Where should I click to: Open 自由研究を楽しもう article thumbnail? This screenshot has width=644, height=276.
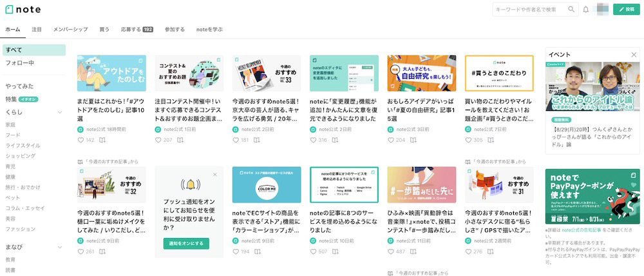pos(422,74)
